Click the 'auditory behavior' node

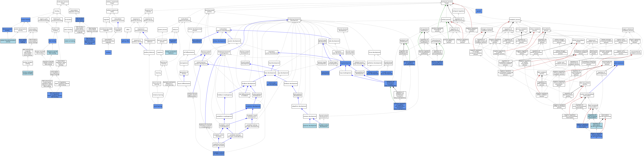pos(149,52)
